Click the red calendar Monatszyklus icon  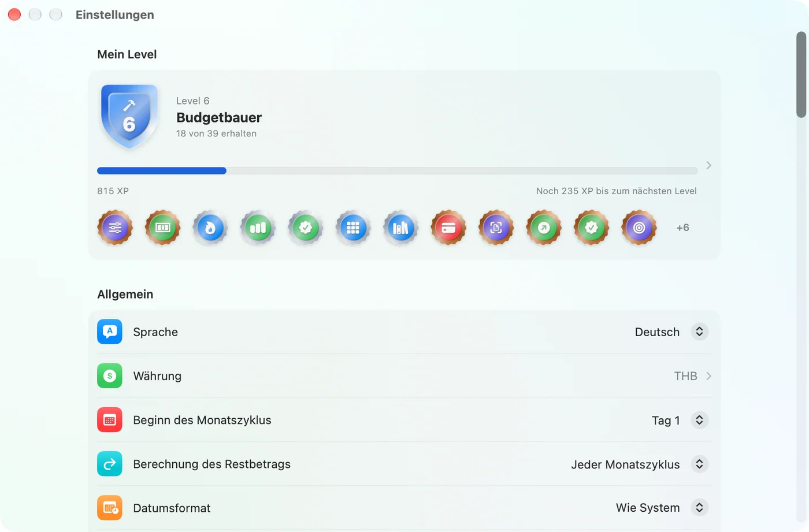(x=110, y=420)
